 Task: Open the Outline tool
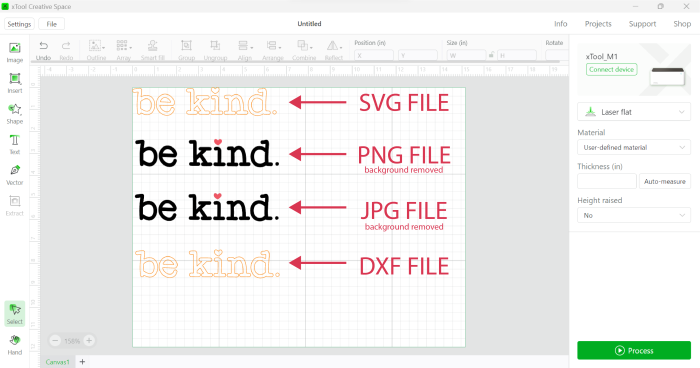pos(96,50)
